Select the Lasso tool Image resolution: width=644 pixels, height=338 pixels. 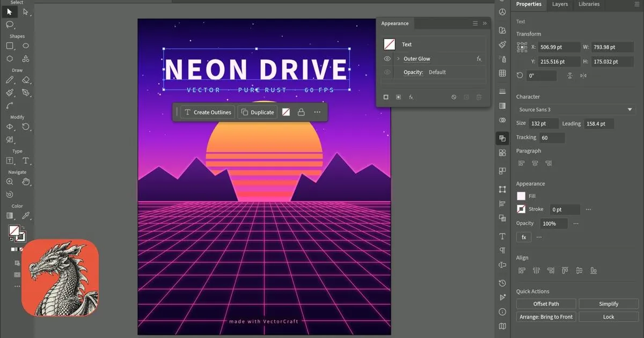[10, 25]
